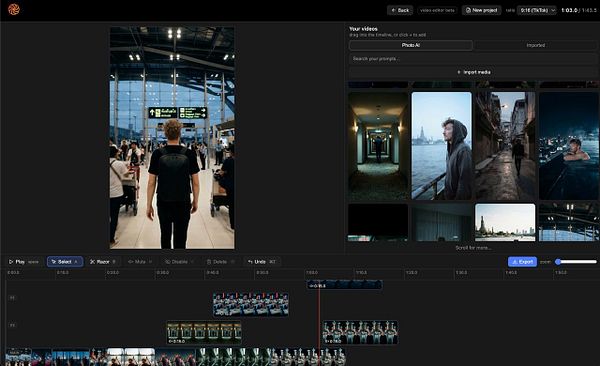This screenshot has width=600, height=366.
Task: Select the man in rooftop pool thumbnail
Action: click(x=569, y=146)
